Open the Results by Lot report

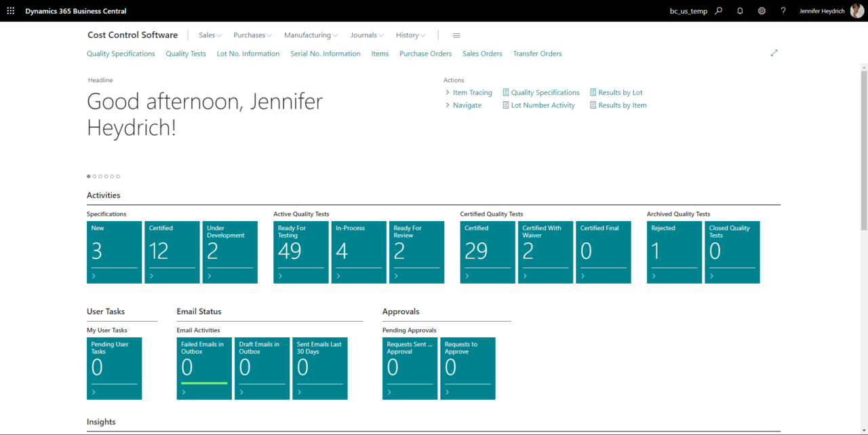click(x=616, y=92)
